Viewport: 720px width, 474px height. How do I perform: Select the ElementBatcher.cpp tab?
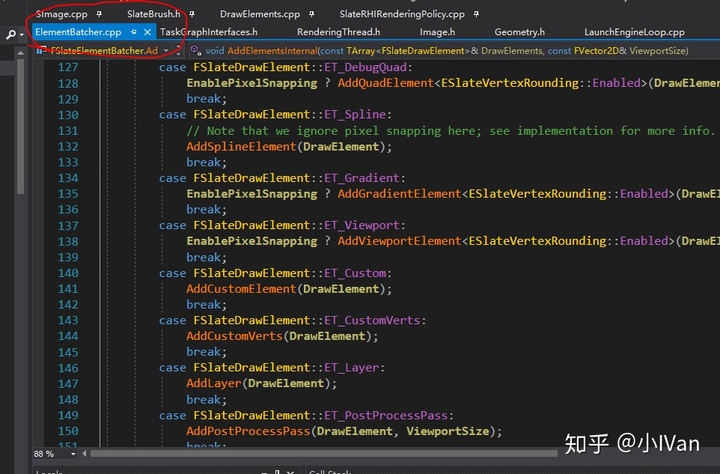pyautogui.click(x=78, y=32)
